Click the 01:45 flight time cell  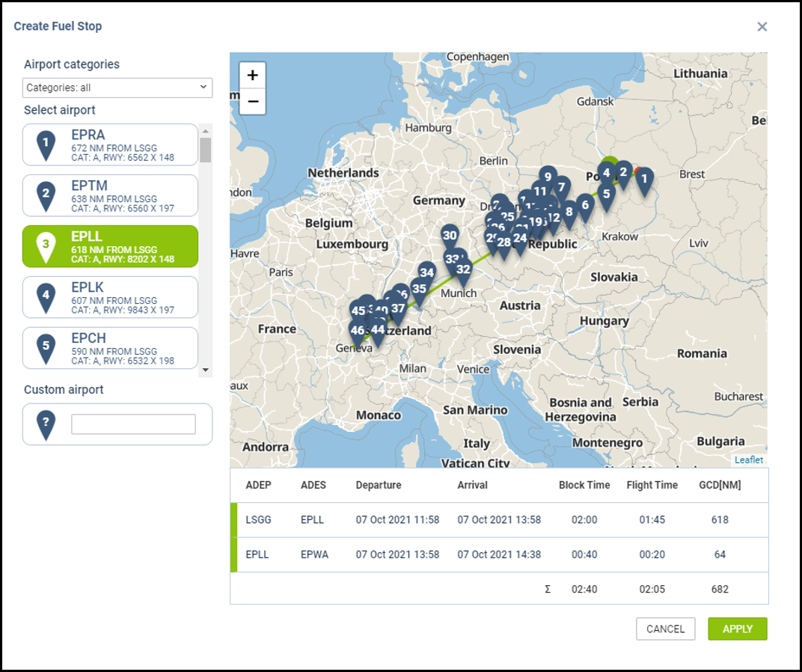[652, 520]
